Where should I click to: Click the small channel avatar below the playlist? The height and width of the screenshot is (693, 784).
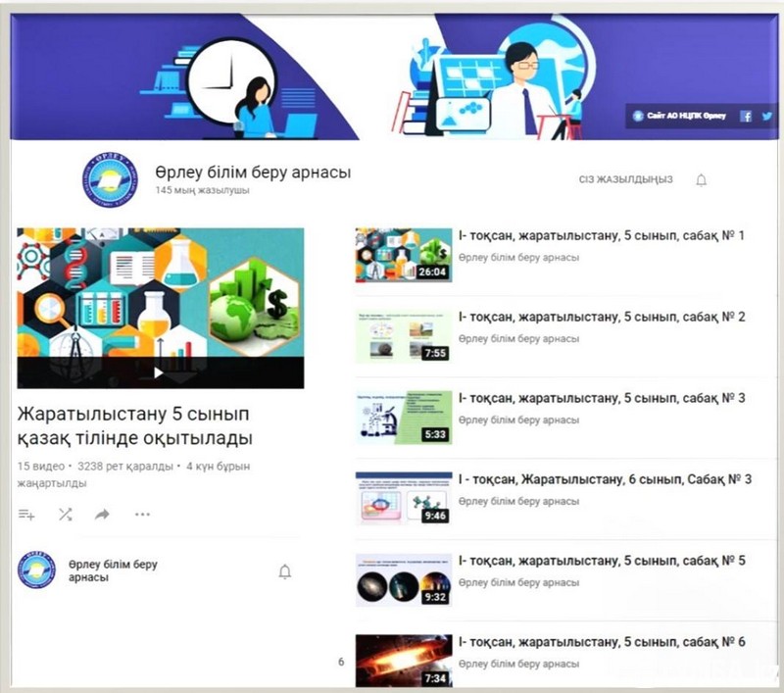point(37,569)
